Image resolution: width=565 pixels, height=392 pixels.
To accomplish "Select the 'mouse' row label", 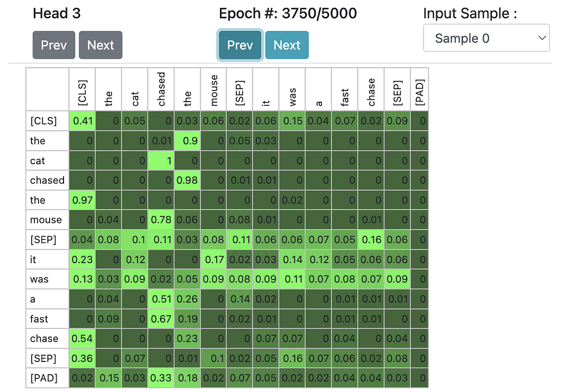I will pyautogui.click(x=47, y=220).
